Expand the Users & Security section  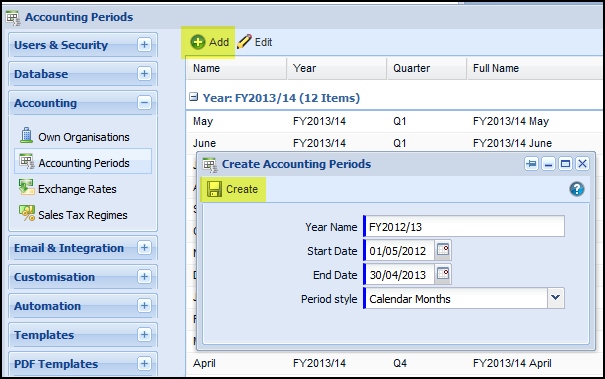click(144, 45)
